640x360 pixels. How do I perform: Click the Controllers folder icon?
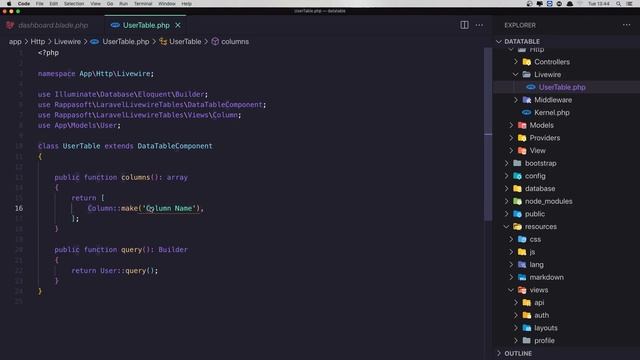[527, 62]
